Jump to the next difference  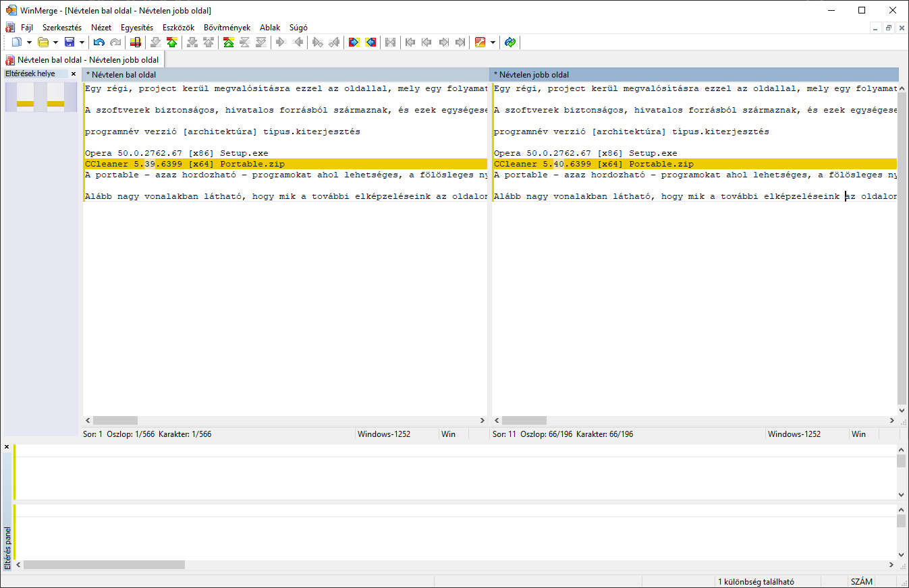156,42
